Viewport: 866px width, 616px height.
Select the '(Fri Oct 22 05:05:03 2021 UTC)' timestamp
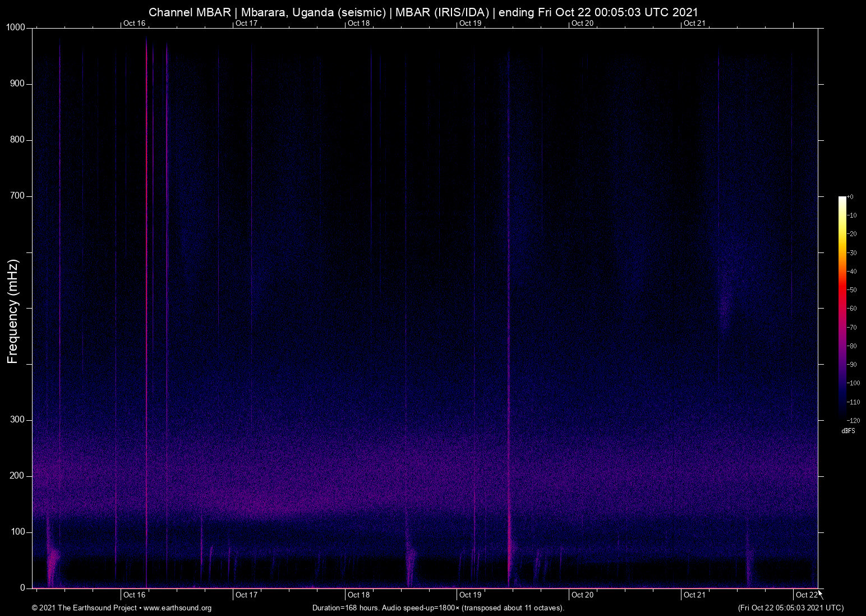click(791, 608)
